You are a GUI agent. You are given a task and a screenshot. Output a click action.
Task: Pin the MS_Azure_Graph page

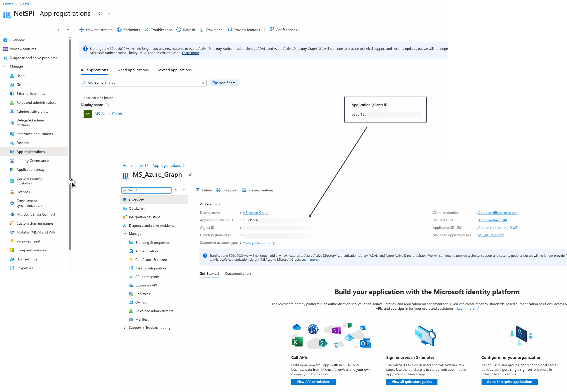coord(190,174)
